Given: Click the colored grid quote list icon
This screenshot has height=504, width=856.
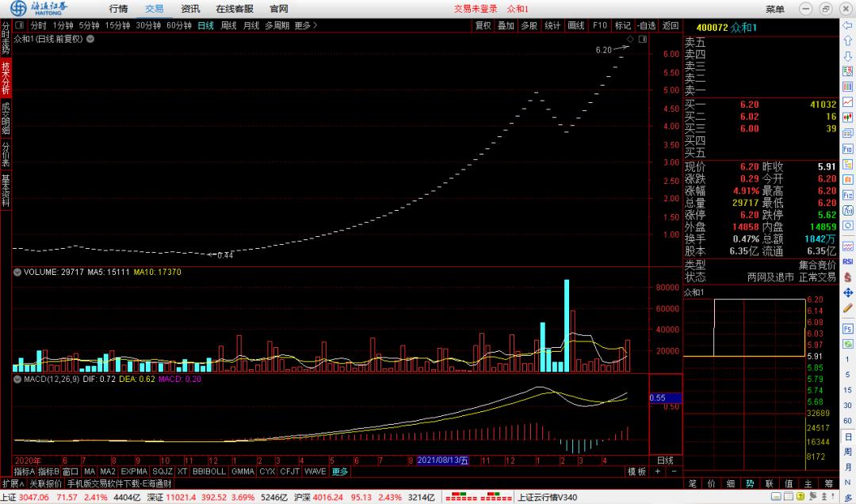Looking at the screenshot, I should 848,86.
